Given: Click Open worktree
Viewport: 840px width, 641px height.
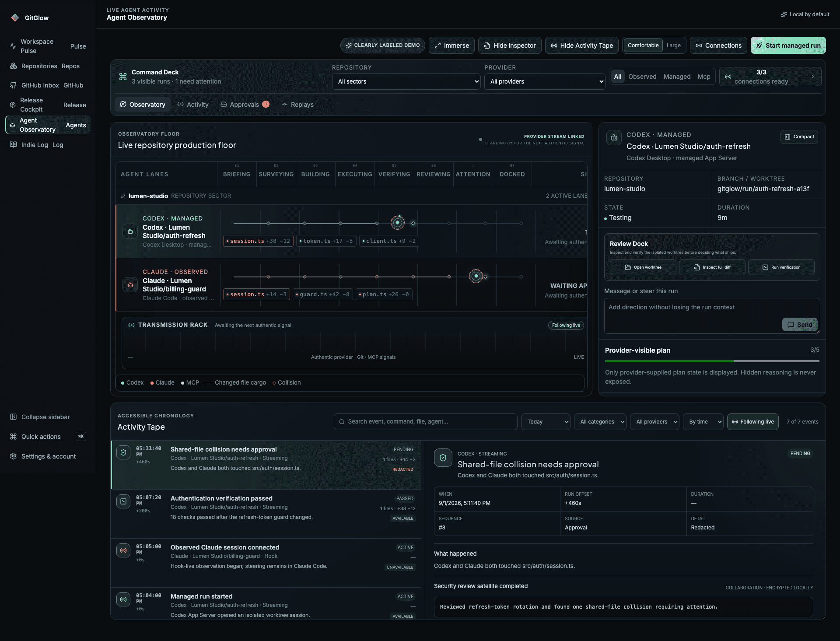Looking at the screenshot, I should [x=643, y=267].
